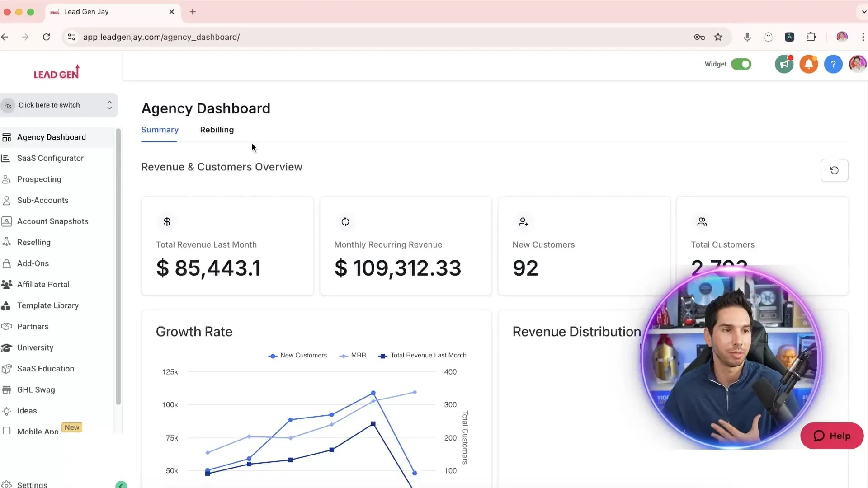
Task: Click the University graduation cap icon
Action: click(6, 348)
